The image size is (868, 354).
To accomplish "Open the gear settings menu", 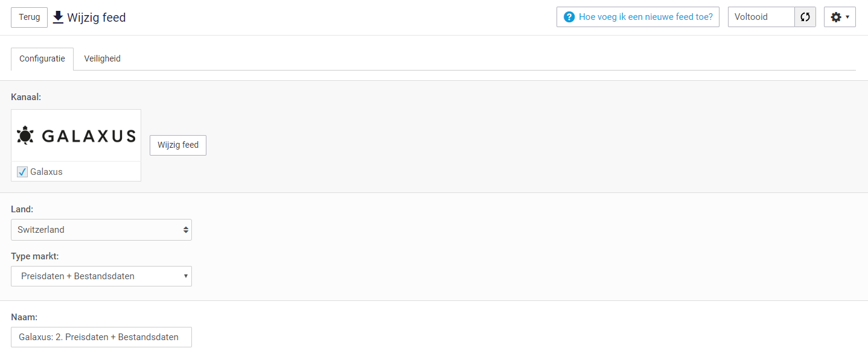I will 840,17.
